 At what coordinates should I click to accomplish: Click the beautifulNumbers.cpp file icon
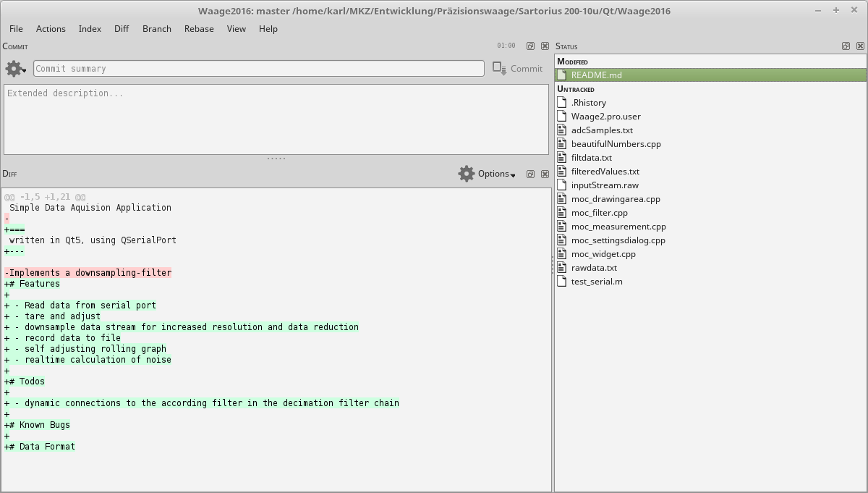pos(562,143)
